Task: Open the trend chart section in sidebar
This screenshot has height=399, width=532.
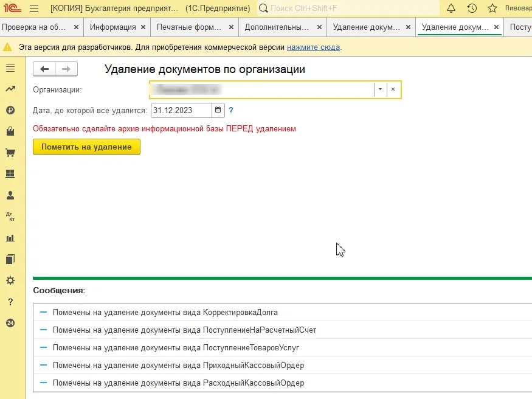Action: coord(10,89)
